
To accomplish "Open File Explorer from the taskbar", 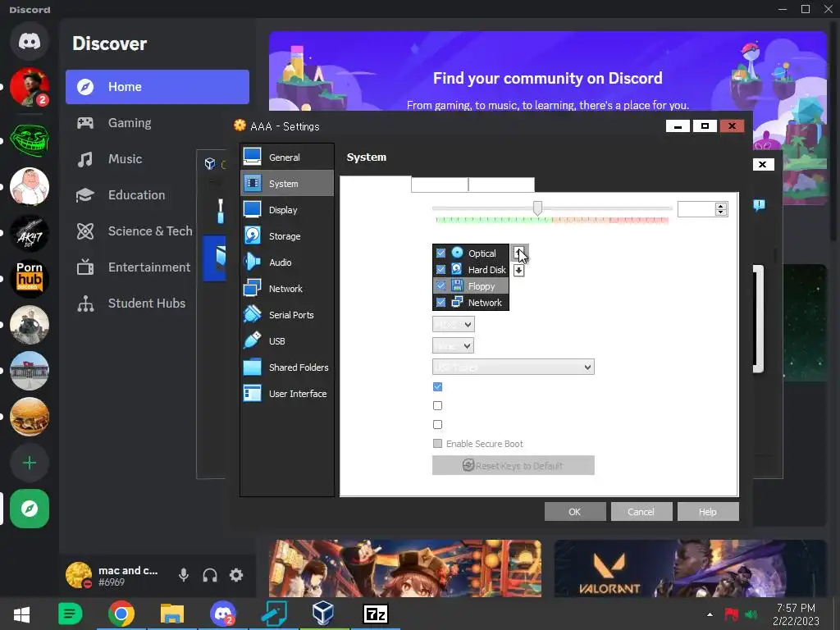I will (x=172, y=614).
